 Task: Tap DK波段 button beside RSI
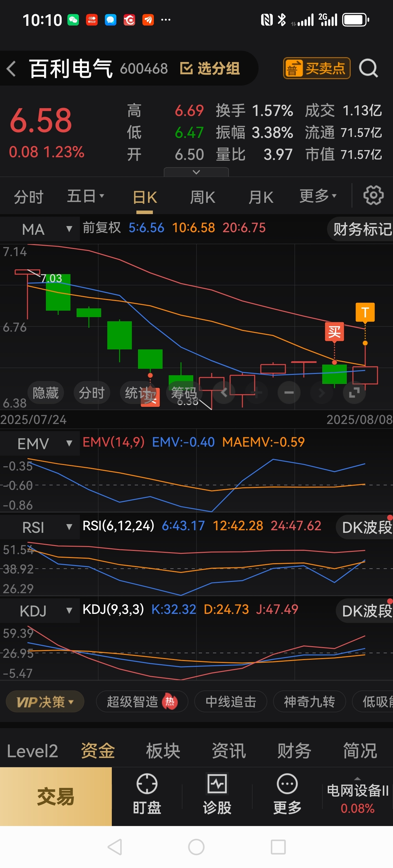pyautogui.click(x=365, y=527)
